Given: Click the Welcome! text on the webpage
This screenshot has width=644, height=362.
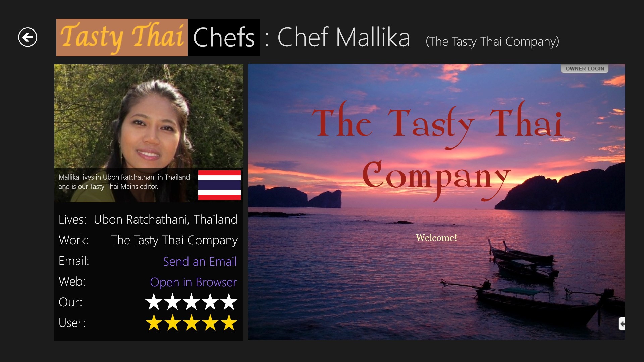Looking at the screenshot, I should point(436,238).
